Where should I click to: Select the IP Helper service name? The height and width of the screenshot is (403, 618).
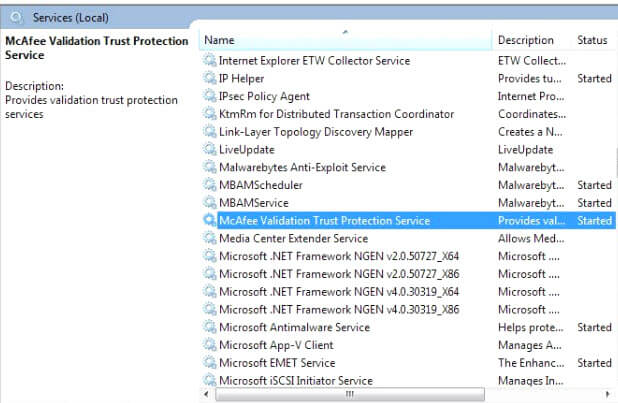(x=241, y=78)
